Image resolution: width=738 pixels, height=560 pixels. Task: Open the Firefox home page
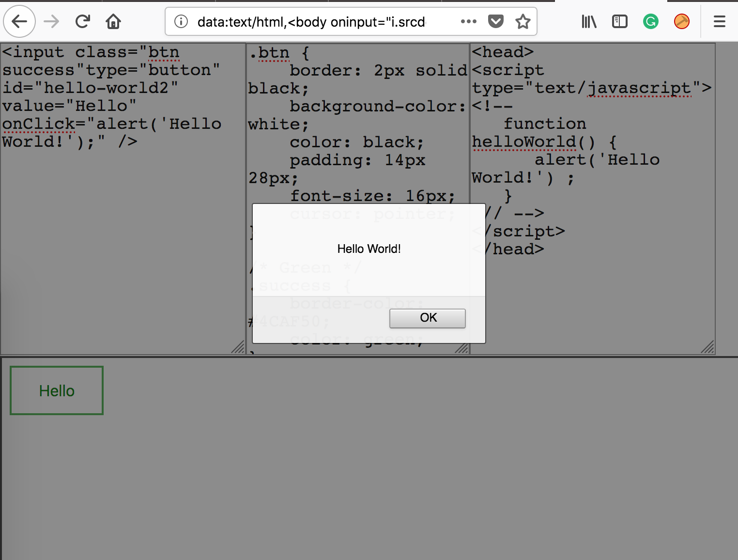coord(113,21)
